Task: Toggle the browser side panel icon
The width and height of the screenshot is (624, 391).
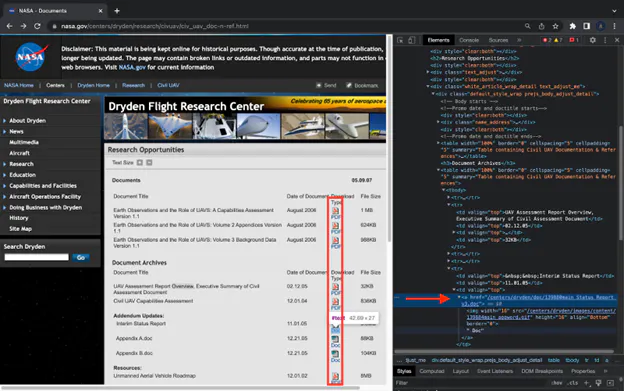Action: click(x=587, y=26)
